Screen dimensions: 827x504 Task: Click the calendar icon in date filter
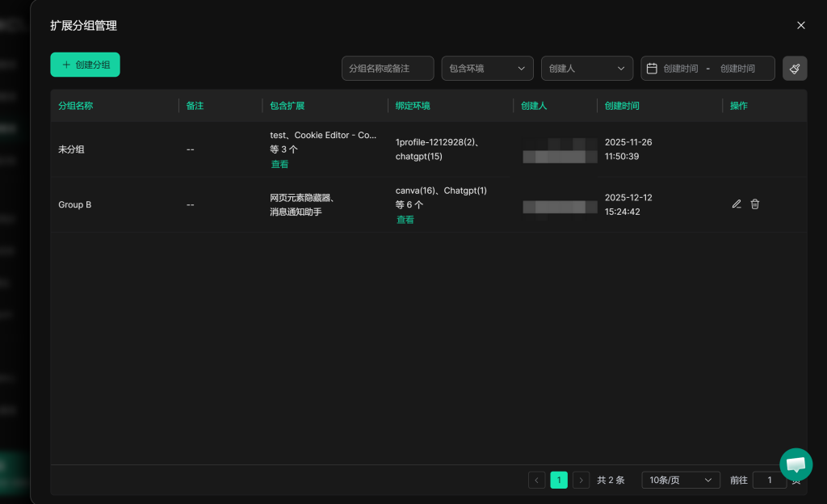pyautogui.click(x=652, y=69)
